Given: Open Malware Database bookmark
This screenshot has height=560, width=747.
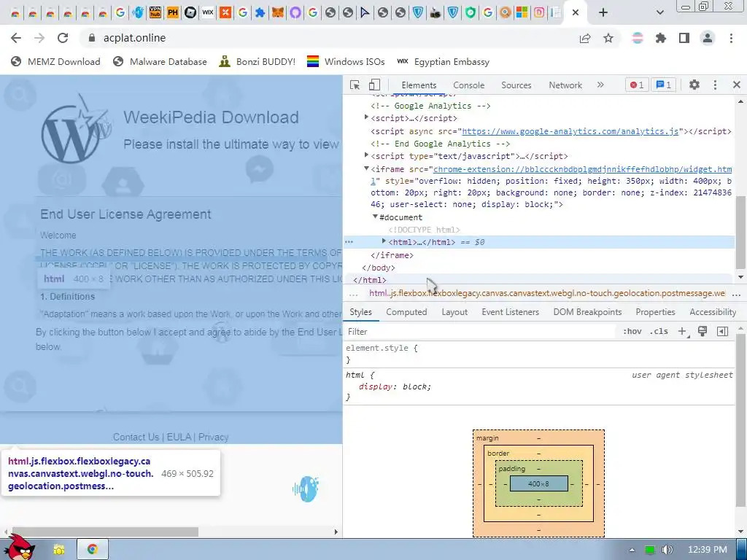Looking at the screenshot, I should point(160,61).
